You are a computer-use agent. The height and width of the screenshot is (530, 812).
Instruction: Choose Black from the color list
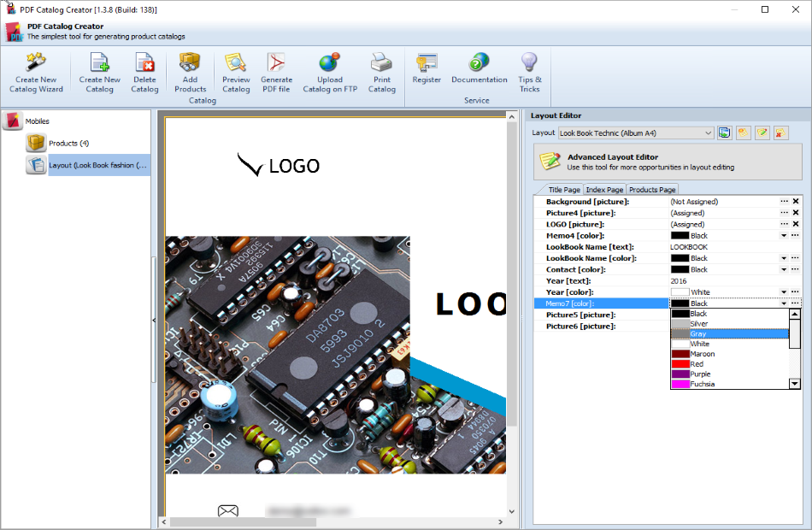click(730, 314)
